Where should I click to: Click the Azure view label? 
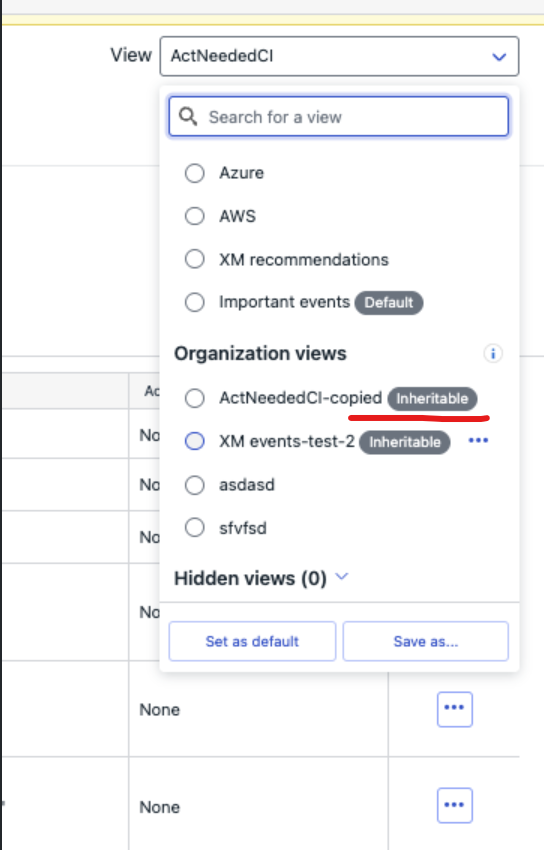click(242, 173)
